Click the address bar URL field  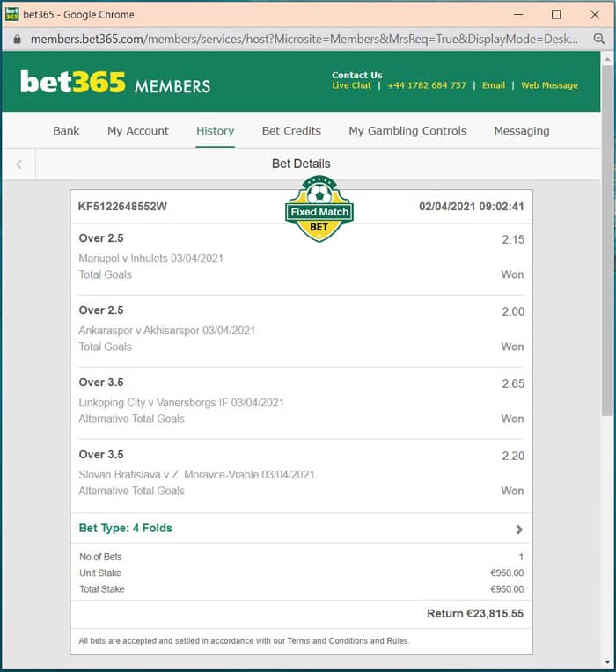click(304, 39)
